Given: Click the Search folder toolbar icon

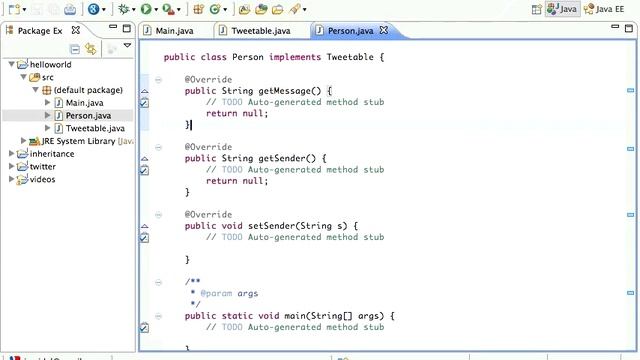Looking at the screenshot, I should 278,9.
